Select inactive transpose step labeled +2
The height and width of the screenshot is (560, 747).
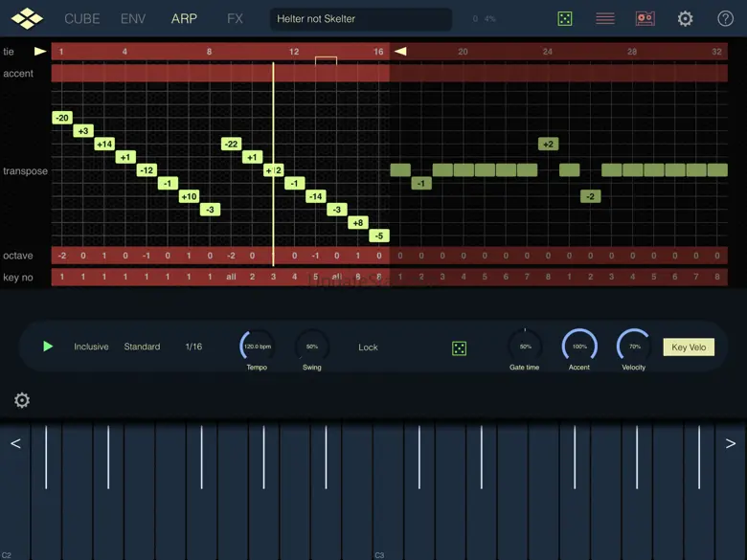coord(549,144)
